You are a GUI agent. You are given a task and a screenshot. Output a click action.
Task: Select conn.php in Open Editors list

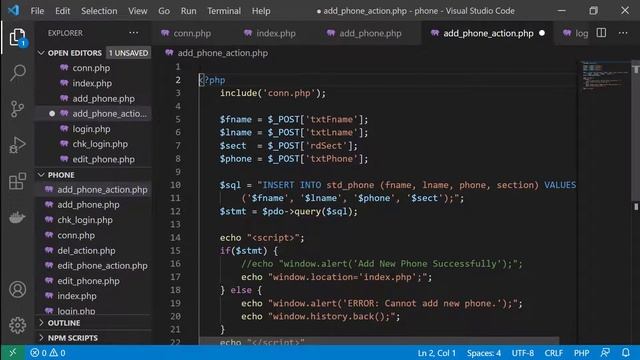point(91,68)
